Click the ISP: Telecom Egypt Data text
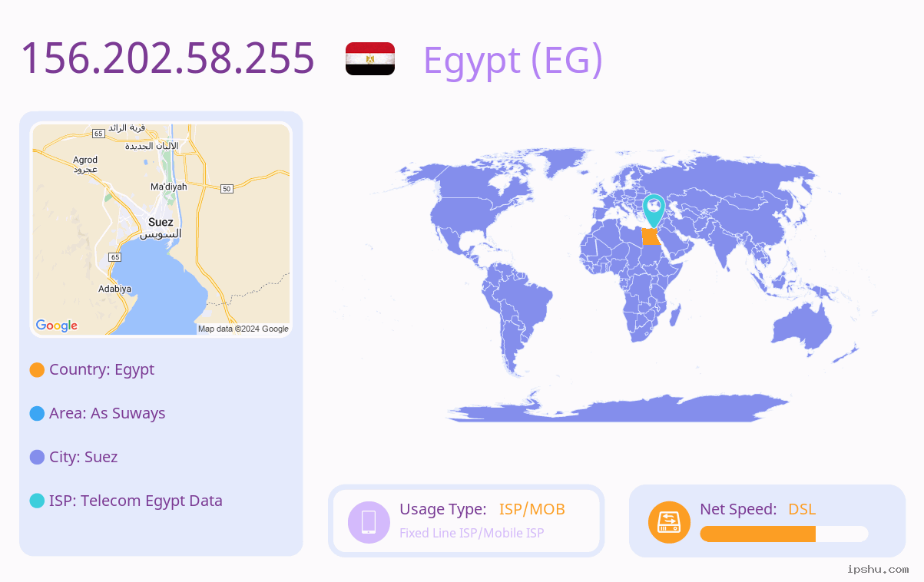Screen dimensions: 924x582 136,501
